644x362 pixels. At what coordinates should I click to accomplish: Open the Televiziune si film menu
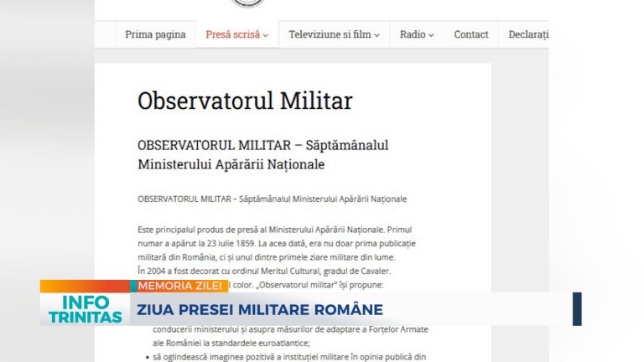pyautogui.click(x=330, y=34)
